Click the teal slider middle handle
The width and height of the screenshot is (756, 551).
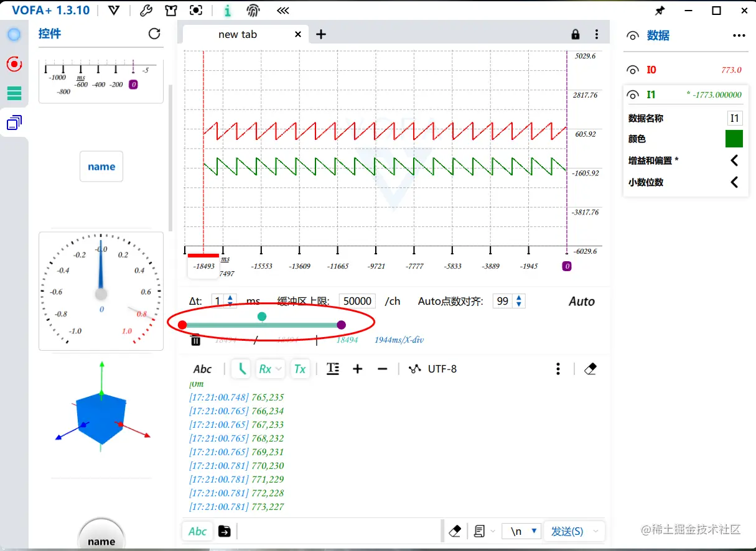[262, 317]
